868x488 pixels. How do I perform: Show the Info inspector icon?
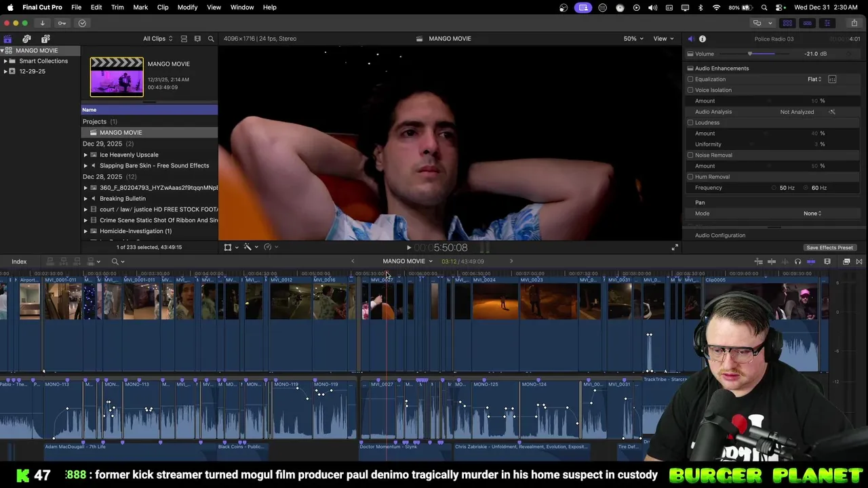click(703, 39)
